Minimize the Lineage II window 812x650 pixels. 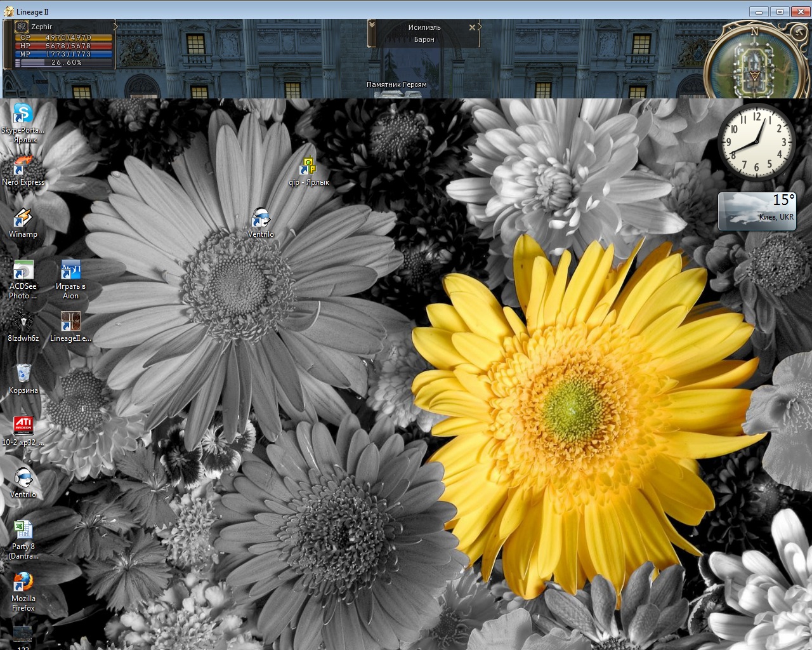(x=759, y=11)
